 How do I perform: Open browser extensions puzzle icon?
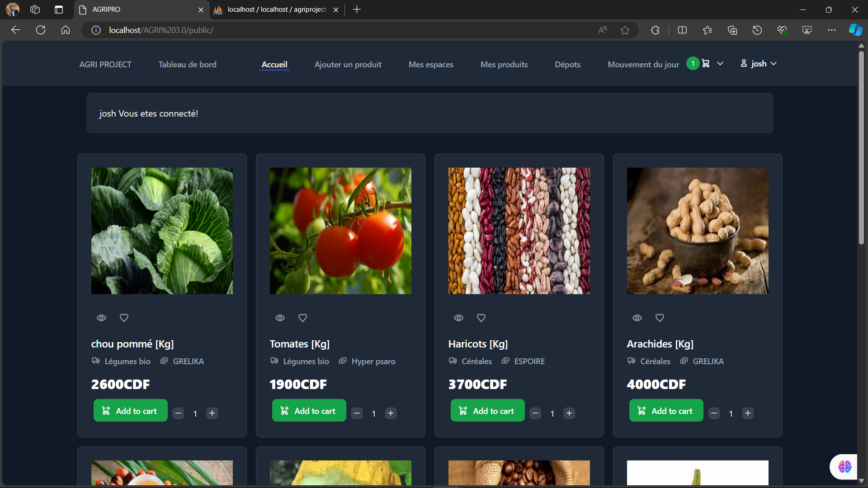(655, 30)
